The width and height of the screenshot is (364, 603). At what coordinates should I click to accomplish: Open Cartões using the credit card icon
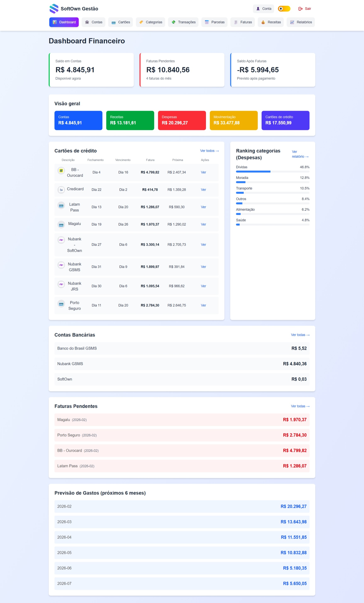click(113, 22)
